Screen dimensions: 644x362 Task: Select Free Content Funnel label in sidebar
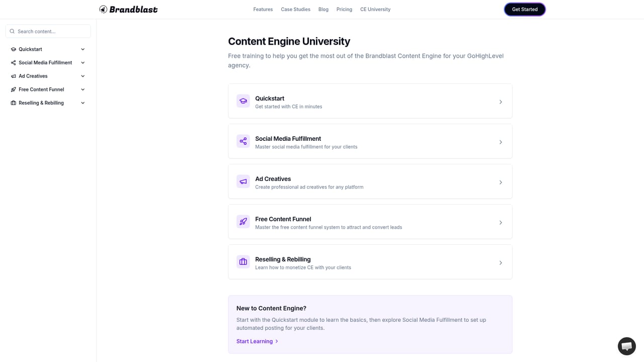[x=41, y=89]
